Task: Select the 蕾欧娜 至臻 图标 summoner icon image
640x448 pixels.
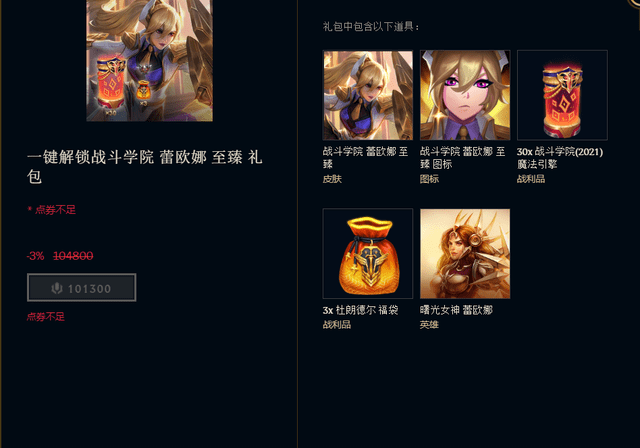Action: click(x=465, y=95)
